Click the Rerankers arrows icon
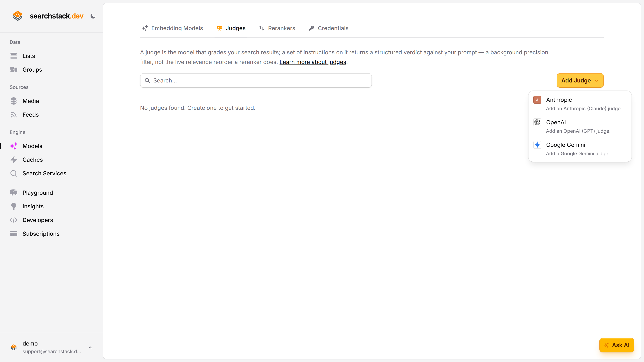 tap(261, 28)
